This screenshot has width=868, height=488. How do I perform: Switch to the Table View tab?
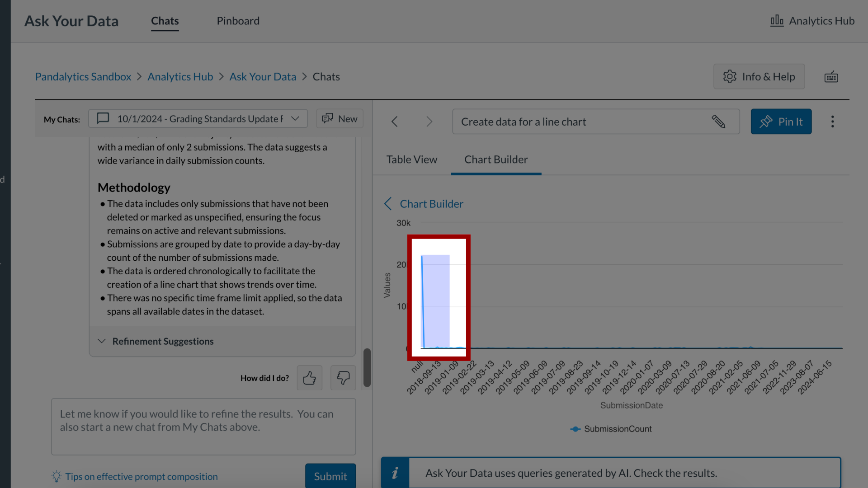(x=411, y=160)
